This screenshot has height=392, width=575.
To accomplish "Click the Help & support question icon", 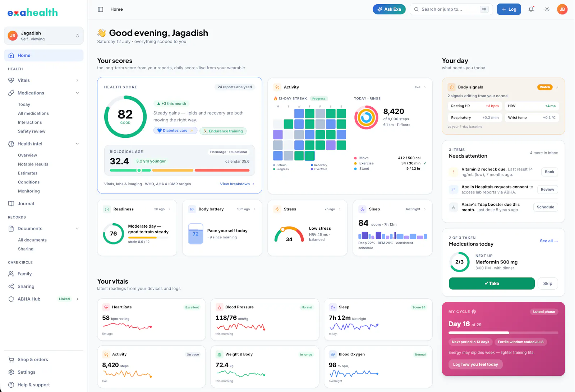I will [11, 385].
